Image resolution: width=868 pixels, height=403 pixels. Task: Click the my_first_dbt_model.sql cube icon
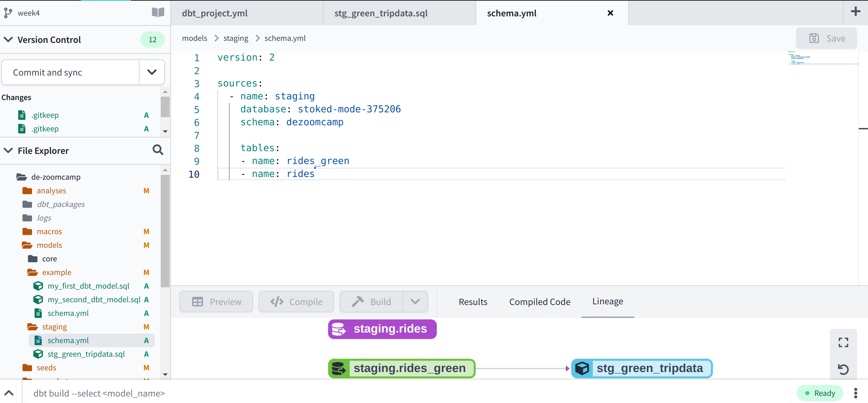(38, 286)
